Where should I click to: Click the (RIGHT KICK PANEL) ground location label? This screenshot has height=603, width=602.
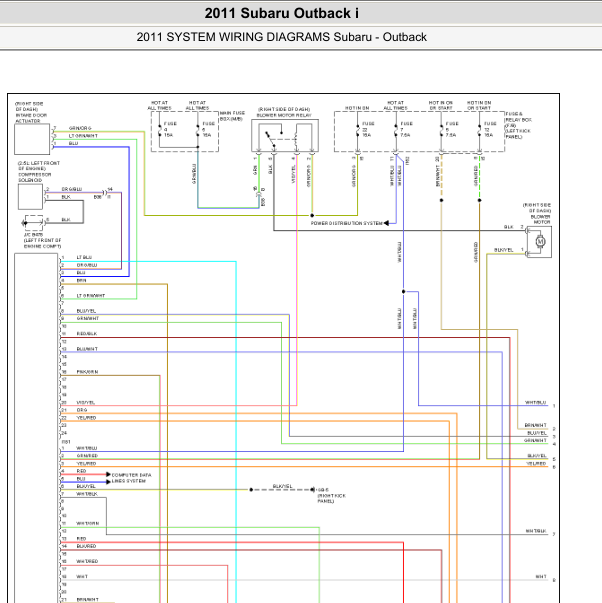(331, 498)
